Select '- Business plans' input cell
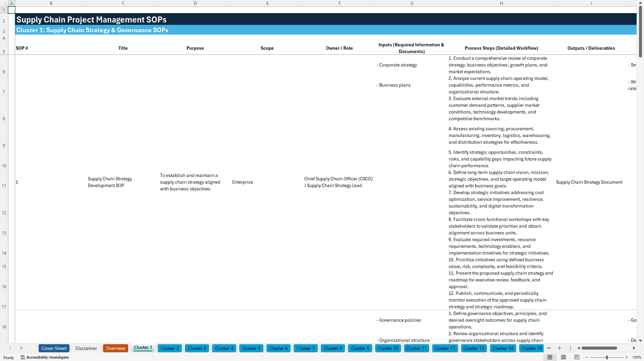This screenshot has height=361, width=644. tap(412, 85)
